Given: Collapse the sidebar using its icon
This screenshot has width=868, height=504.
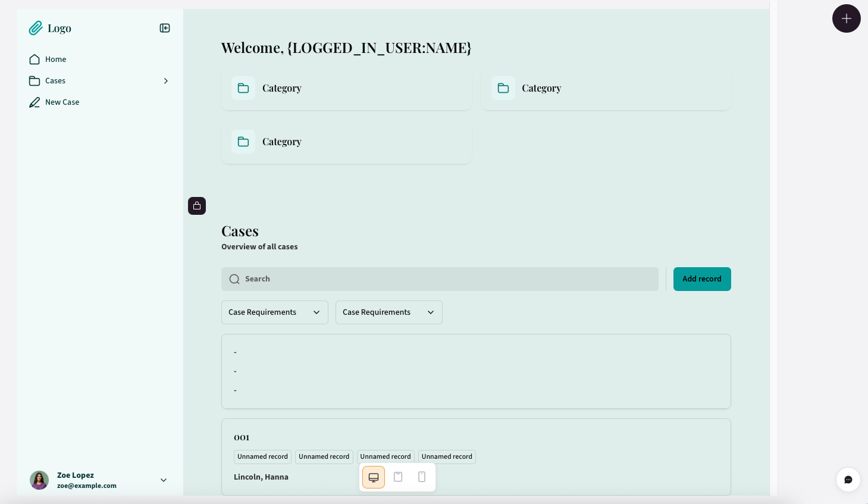Looking at the screenshot, I should coord(165,27).
